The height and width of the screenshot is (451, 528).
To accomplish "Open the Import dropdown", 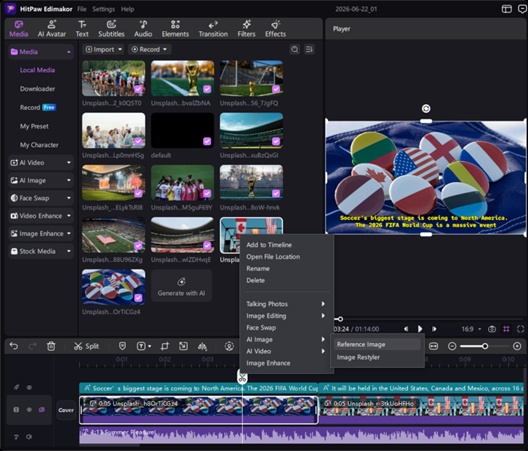I will coord(103,50).
